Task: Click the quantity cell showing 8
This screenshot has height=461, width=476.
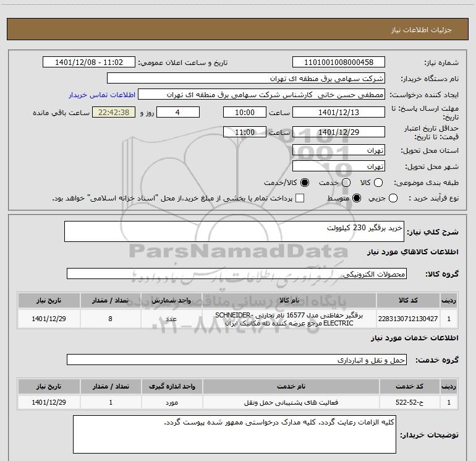Action: [111, 319]
